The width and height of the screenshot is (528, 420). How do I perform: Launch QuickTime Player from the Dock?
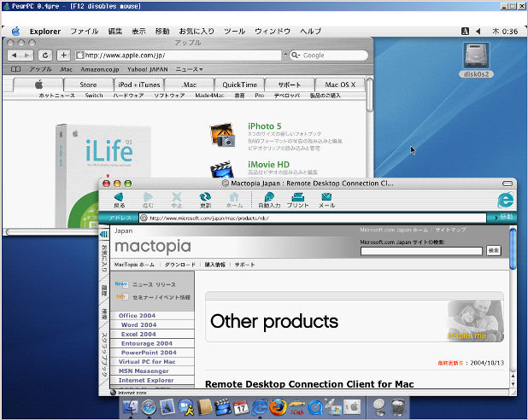[315, 407]
